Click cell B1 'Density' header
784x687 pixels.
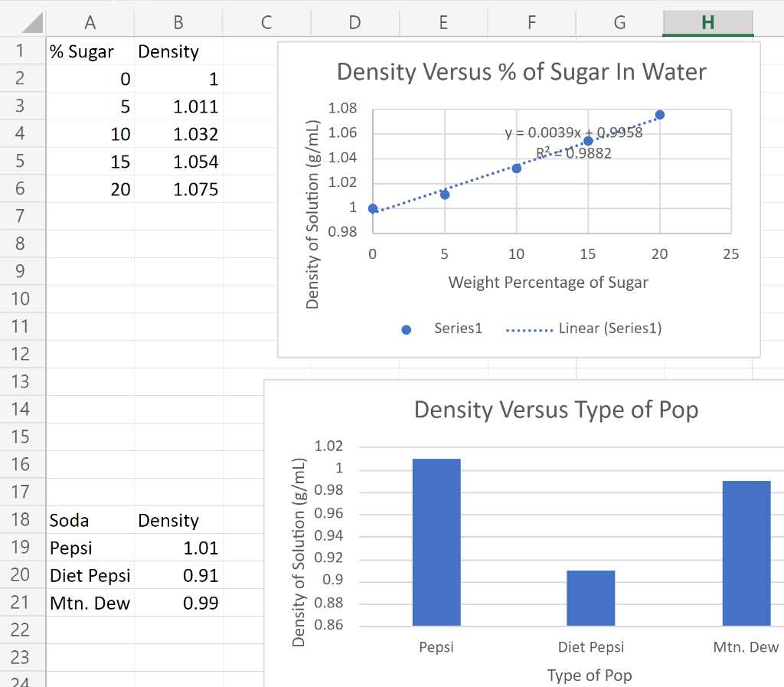(x=178, y=51)
